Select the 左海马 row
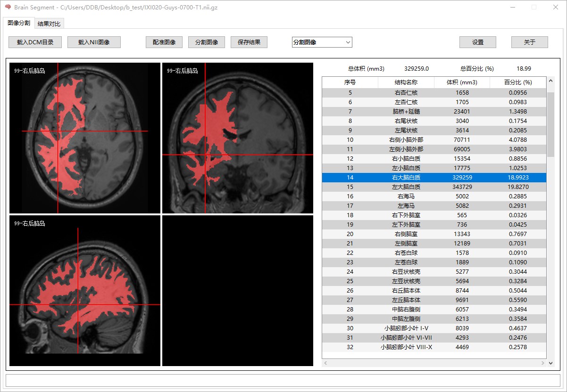Viewport: 567px width, 392px height. pyautogui.click(x=434, y=206)
